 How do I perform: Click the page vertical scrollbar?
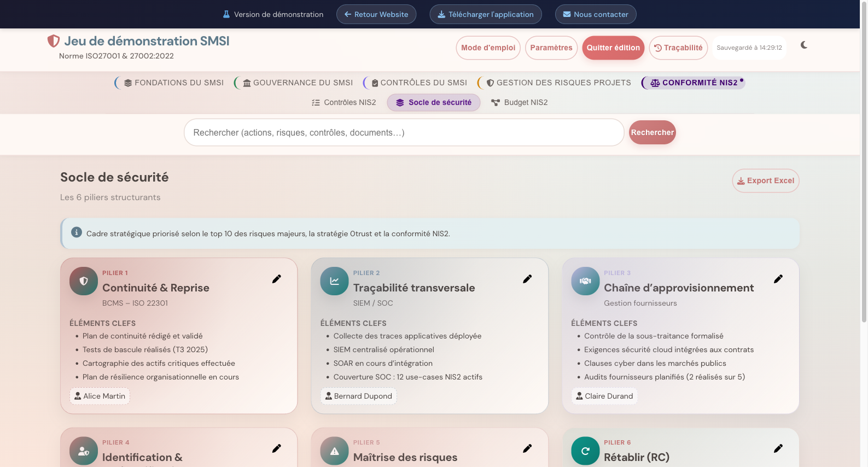click(864, 164)
